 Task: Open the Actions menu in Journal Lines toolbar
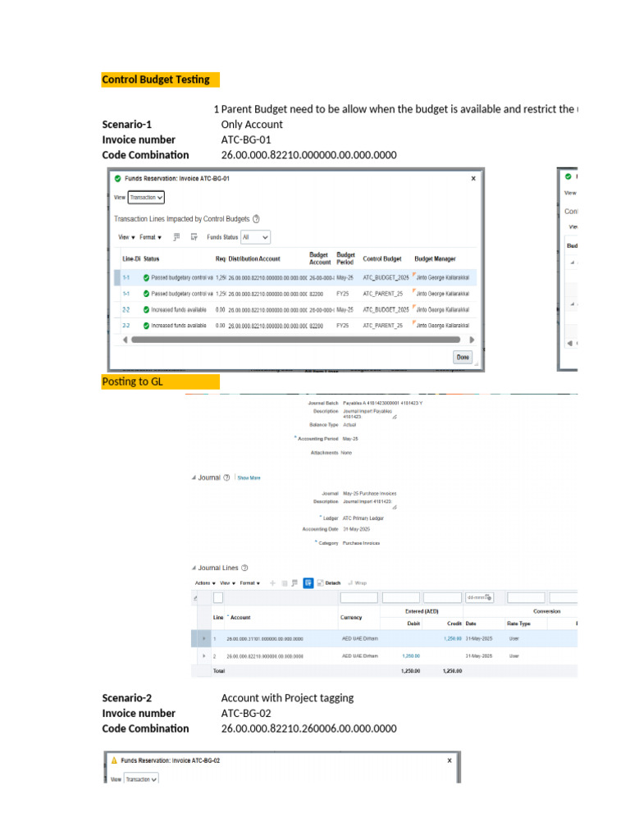(x=205, y=583)
